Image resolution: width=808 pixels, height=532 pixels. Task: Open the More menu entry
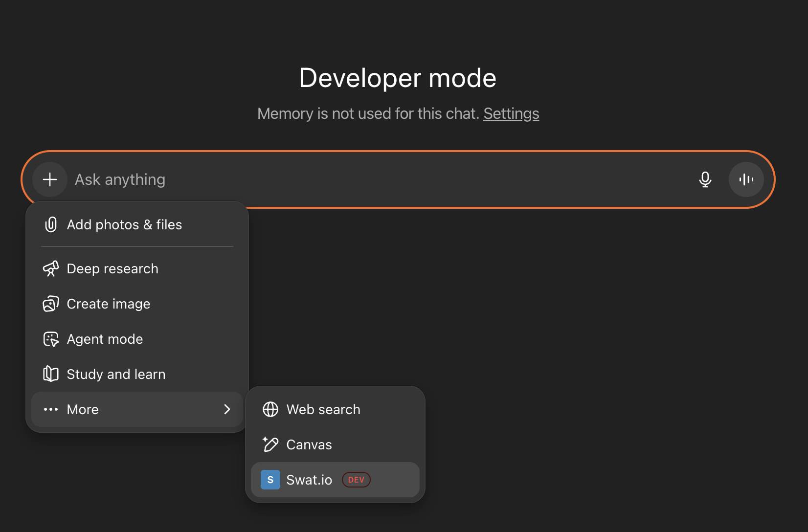coord(137,409)
